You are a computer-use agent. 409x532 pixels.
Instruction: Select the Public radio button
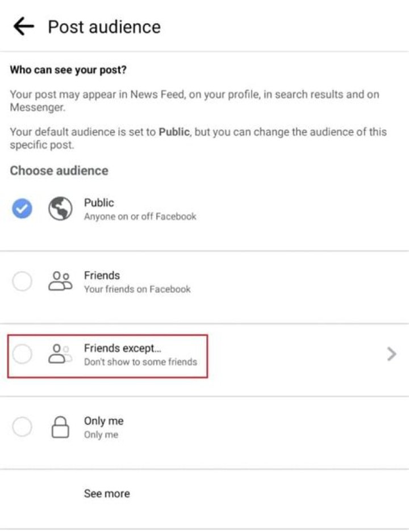click(22, 209)
